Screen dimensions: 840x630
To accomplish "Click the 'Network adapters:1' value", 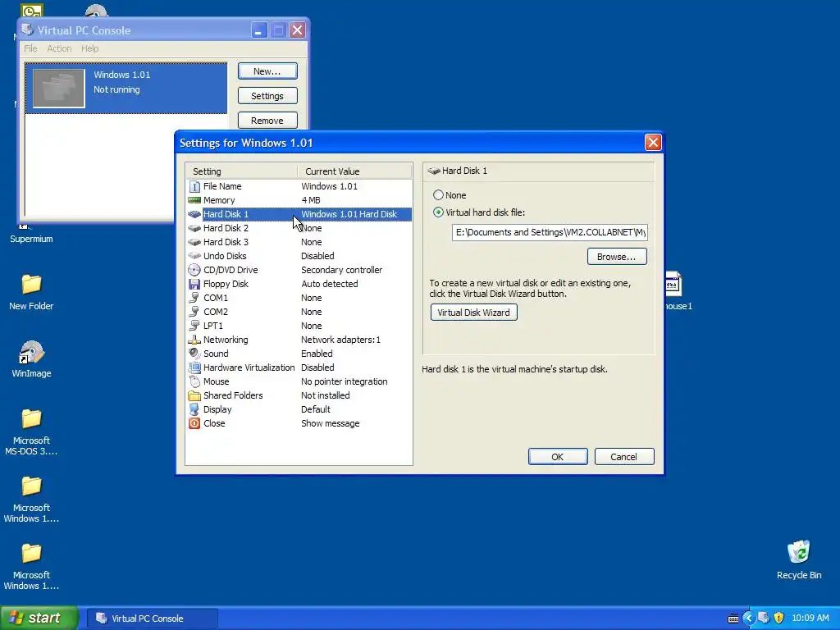I will [x=340, y=340].
